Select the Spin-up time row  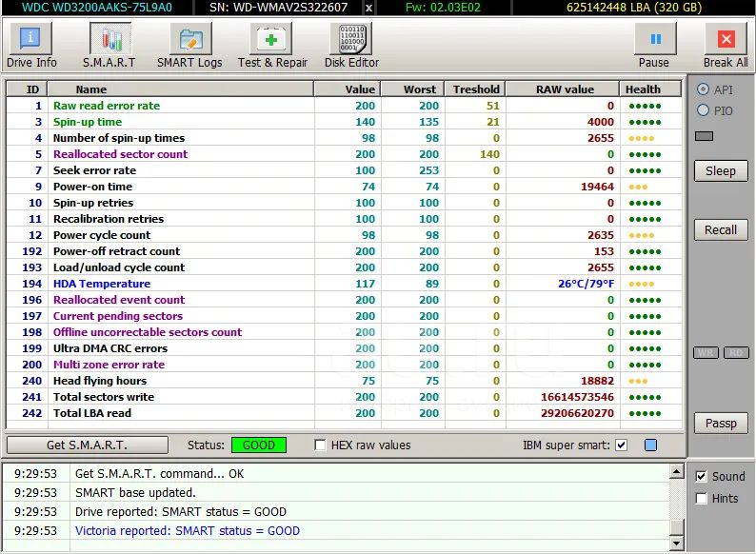tap(345, 122)
